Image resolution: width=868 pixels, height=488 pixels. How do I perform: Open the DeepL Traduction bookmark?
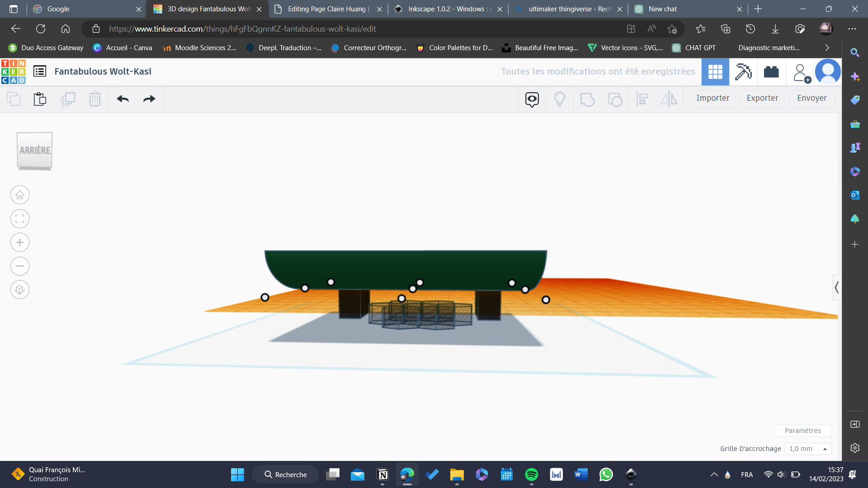coord(284,48)
